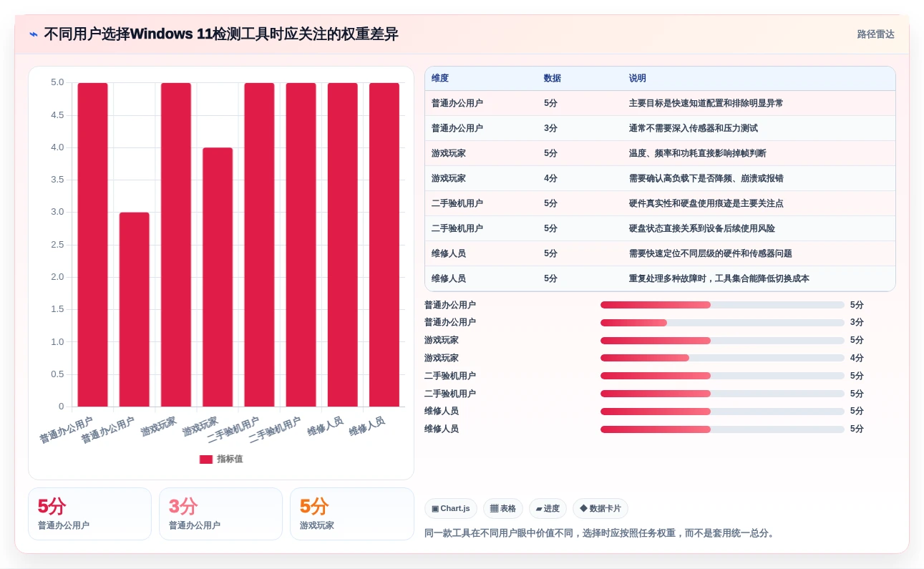Click the 2.5 label on the chart y-axis
Image resolution: width=924 pixels, height=569 pixels.
(57, 245)
